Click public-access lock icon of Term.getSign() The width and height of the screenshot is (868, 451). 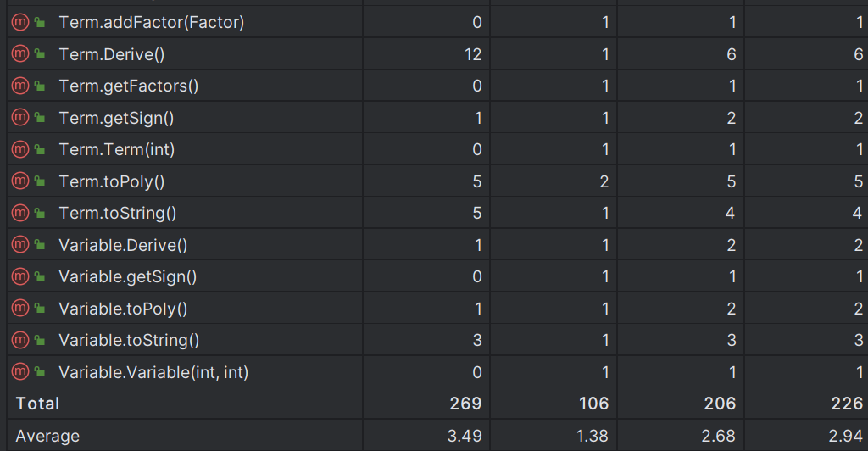tap(40, 118)
